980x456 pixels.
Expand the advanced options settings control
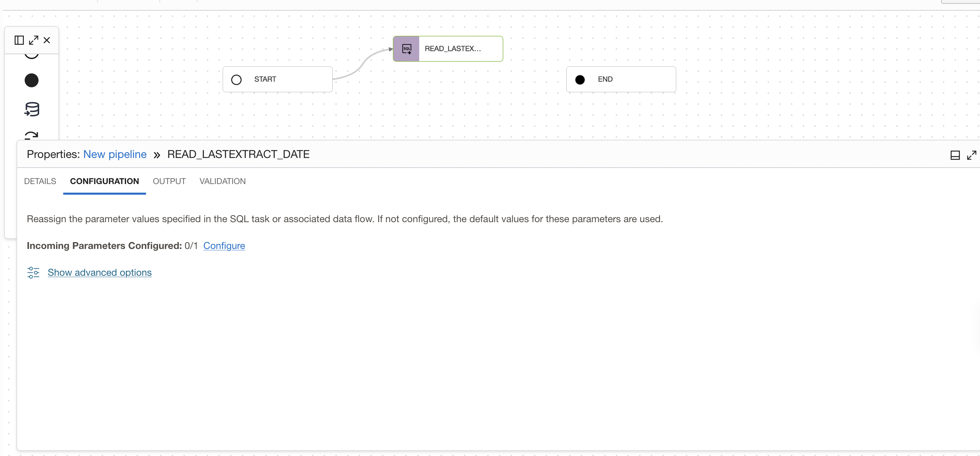pos(33,272)
